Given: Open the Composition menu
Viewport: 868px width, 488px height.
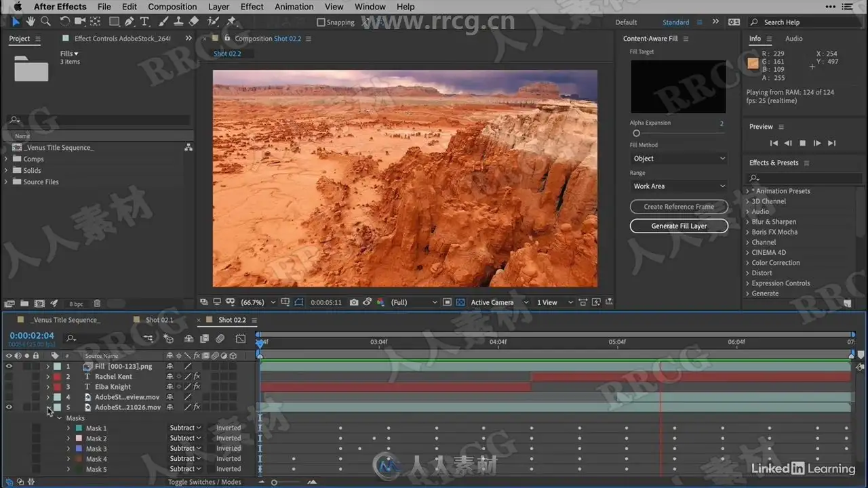Looking at the screenshot, I should tap(172, 7).
